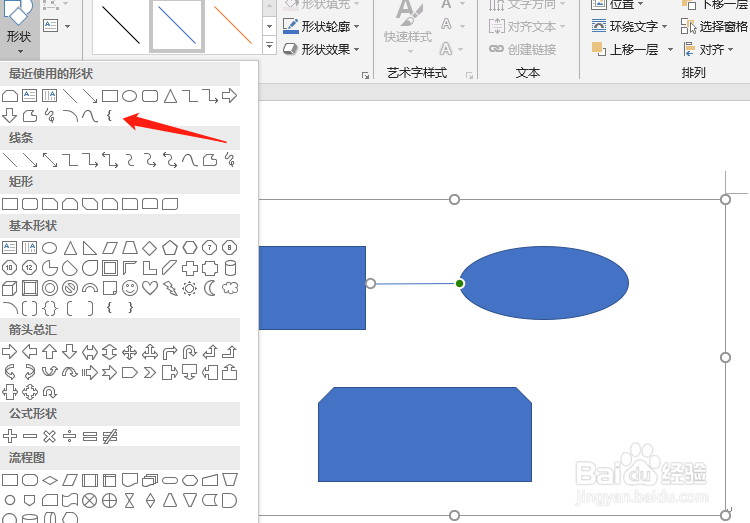
Task: Choose the not-equal formula shape
Action: tap(110, 436)
